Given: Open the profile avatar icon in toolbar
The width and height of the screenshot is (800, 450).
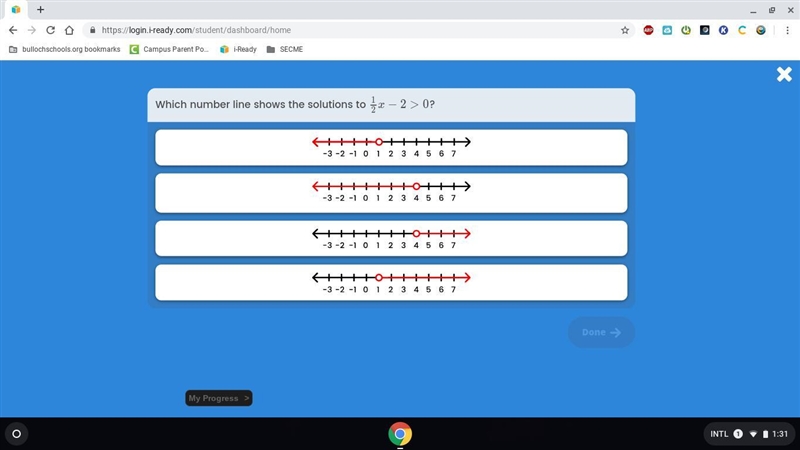Looking at the screenshot, I should pos(761,30).
